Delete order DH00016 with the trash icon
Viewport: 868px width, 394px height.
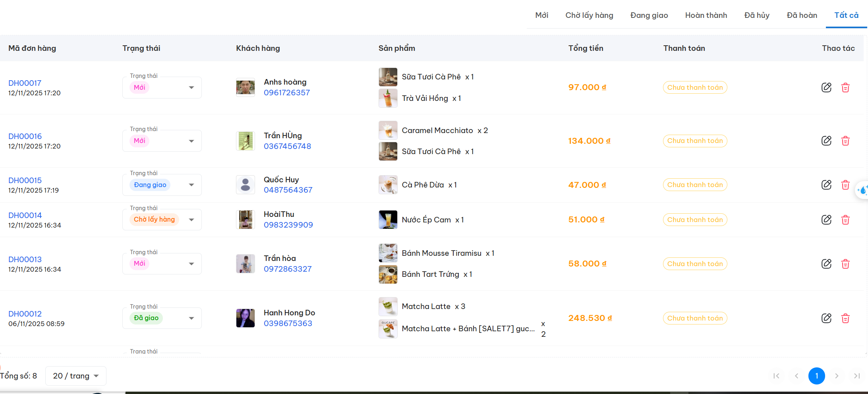845,141
